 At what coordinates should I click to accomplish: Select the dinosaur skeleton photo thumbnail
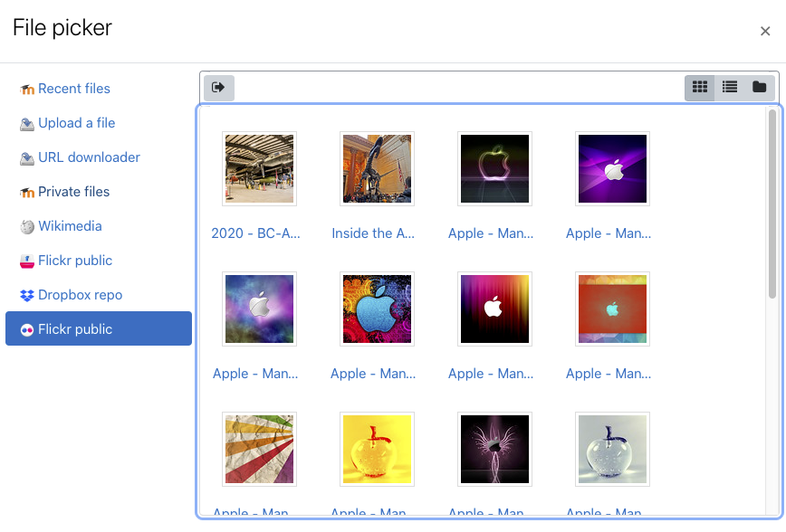[x=377, y=169]
